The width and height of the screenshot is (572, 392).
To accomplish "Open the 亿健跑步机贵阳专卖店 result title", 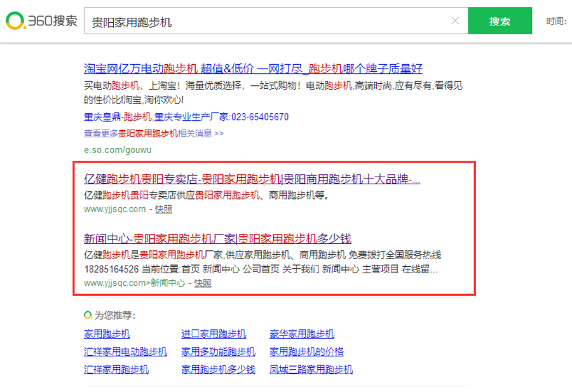I will click(252, 179).
